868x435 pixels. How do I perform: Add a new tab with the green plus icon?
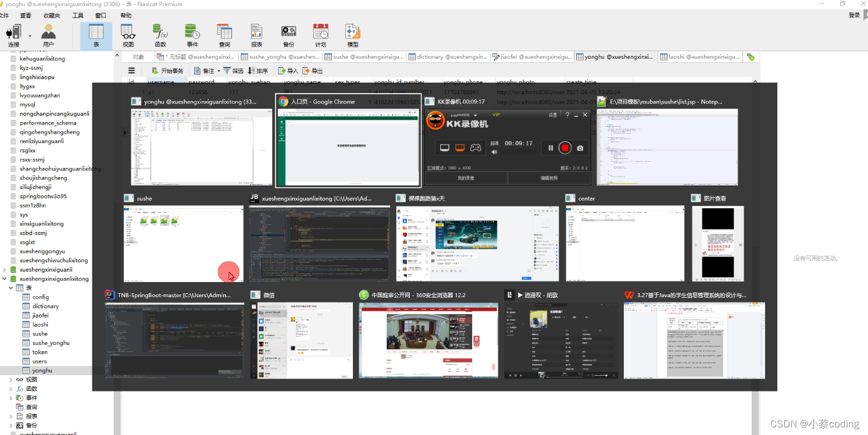[751, 57]
